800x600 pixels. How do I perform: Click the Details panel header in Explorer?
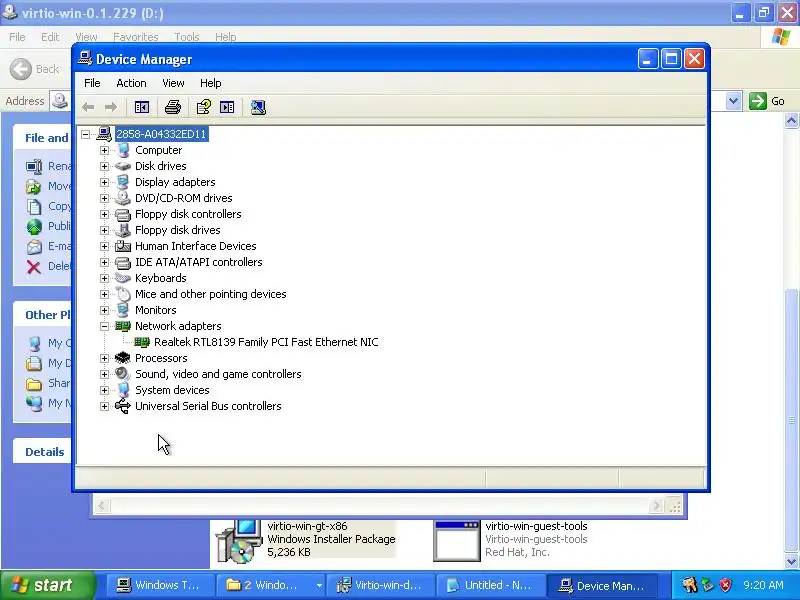pos(45,452)
